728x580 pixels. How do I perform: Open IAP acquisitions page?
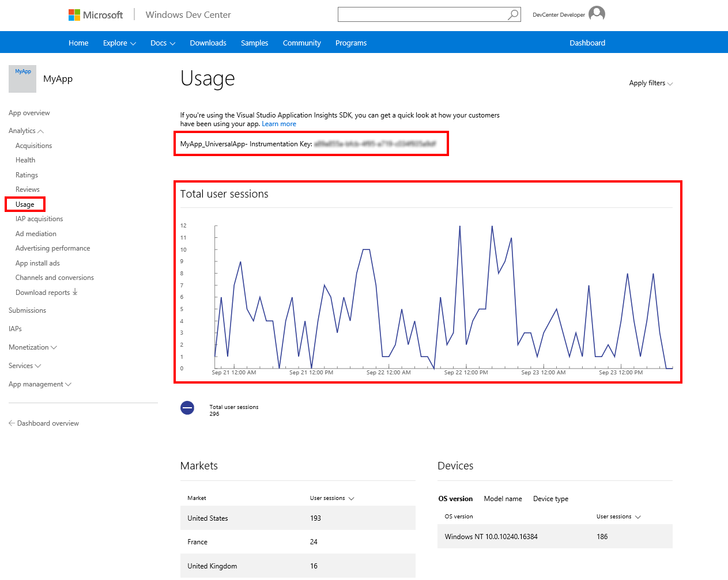(39, 219)
